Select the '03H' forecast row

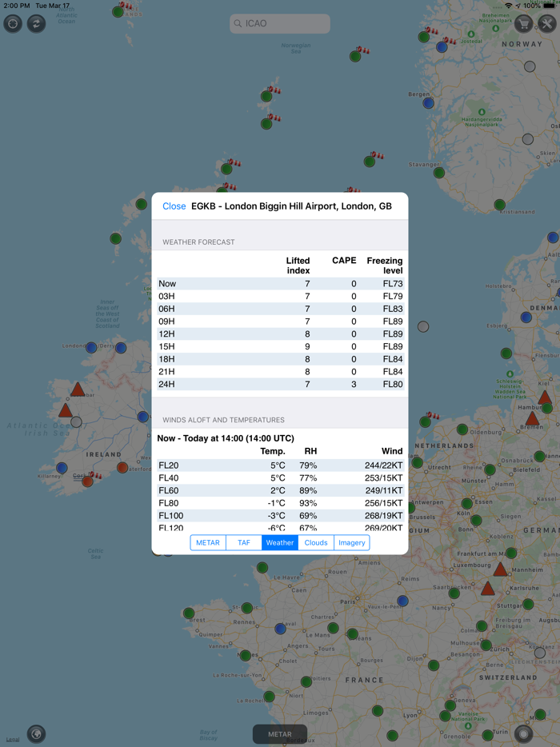click(x=280, y=296)
